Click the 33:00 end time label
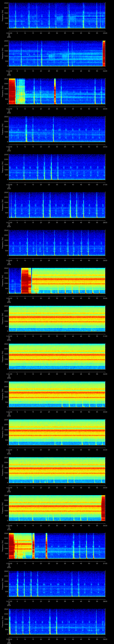This screenshot has width=114, height=644. 105,412
